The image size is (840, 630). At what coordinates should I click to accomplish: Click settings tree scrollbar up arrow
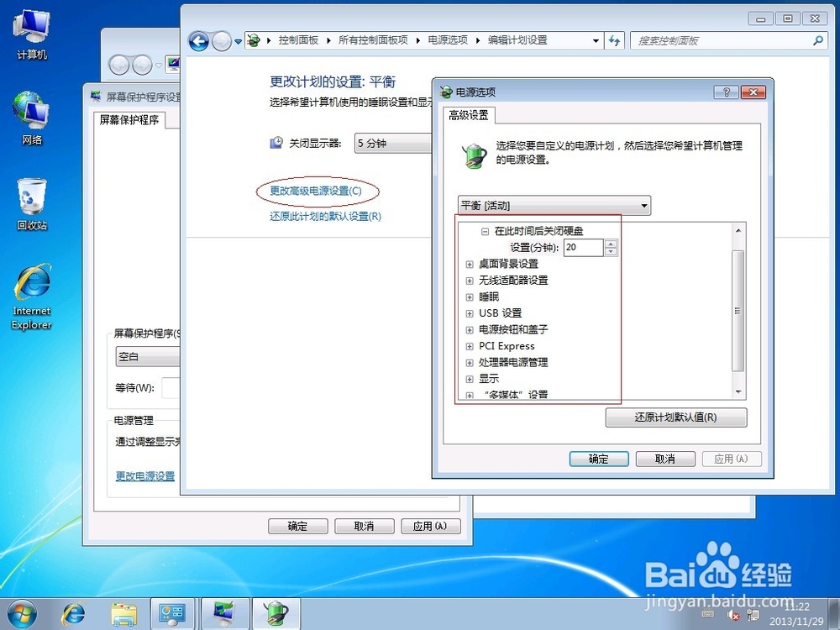tap(738, 230)
